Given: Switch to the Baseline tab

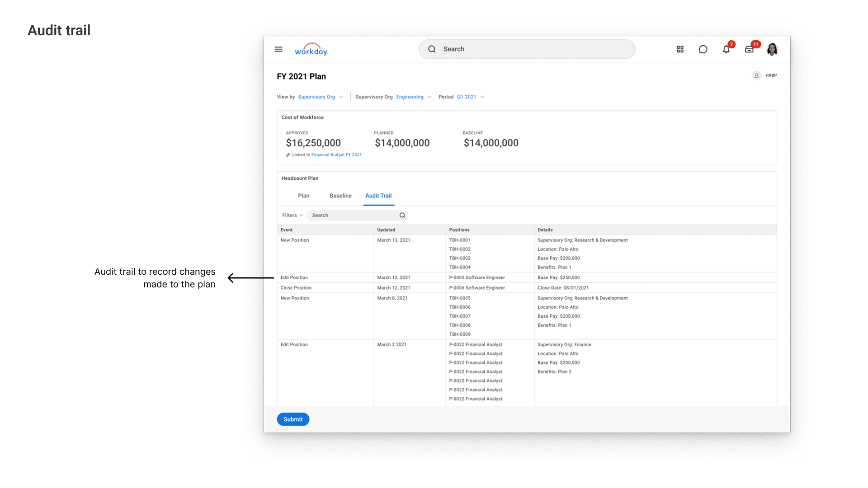Looking at the screenshot, I should click(x=340, y=196).
